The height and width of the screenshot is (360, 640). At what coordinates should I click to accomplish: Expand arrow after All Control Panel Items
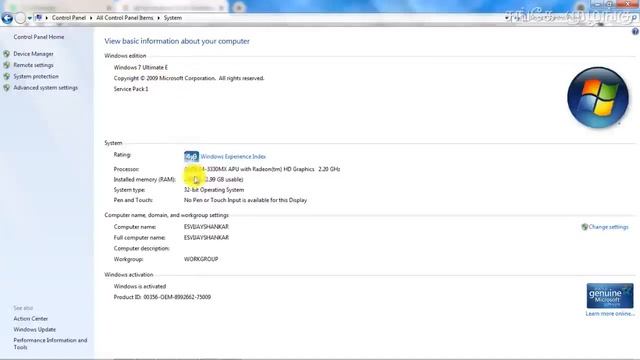158,18
